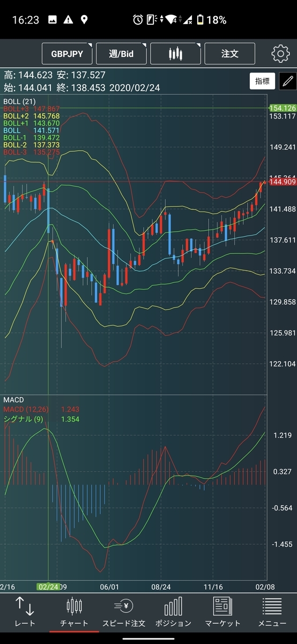Switch to the レート rates tab
The height and width of the screenshot is (644, 297).
[x=25, y=611]
